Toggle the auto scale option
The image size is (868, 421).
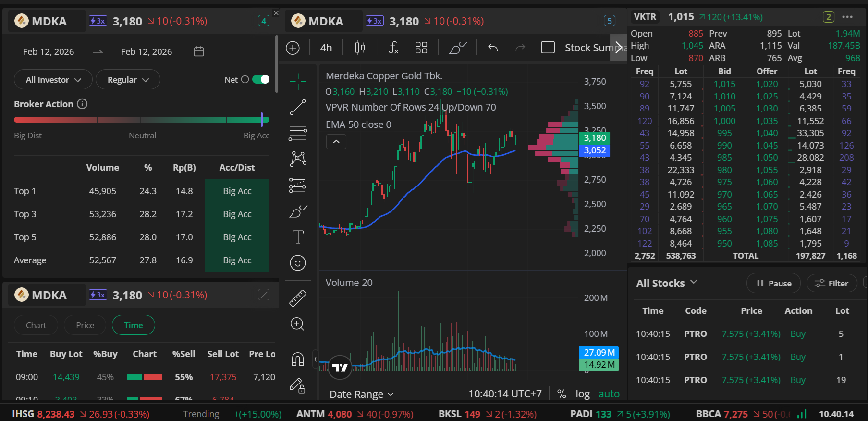point(609,394)
